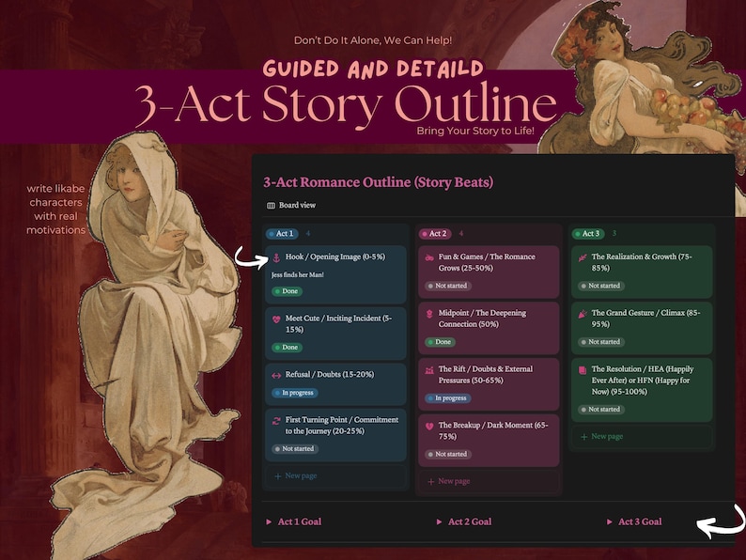This screenshot has height=560, width=746.
Task: Expand the Act 2 Goal toggle
Action: click(x=439, y=521)
